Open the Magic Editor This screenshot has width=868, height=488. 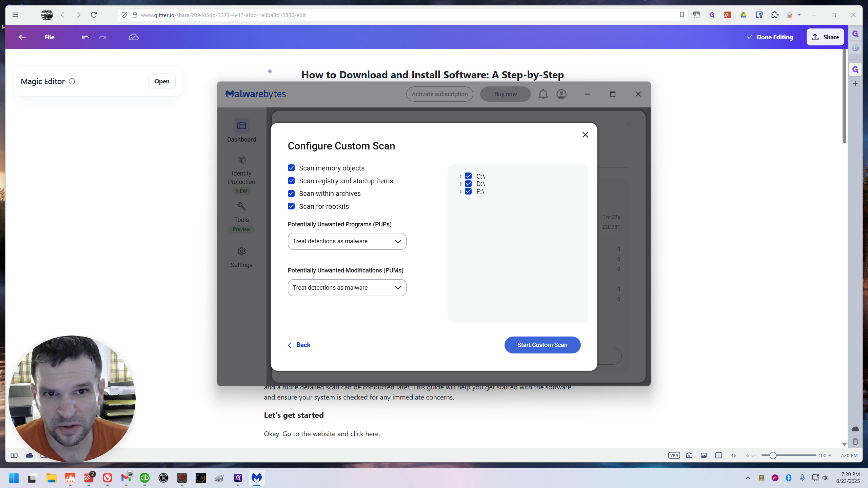tap(162, 81)
